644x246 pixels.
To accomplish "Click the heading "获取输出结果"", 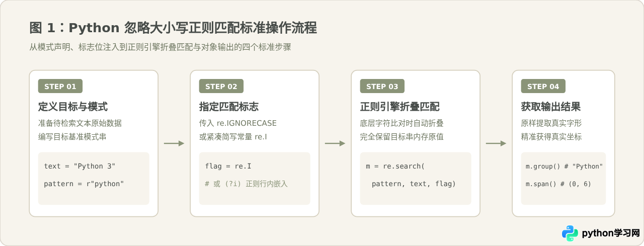I will (551, 107).
